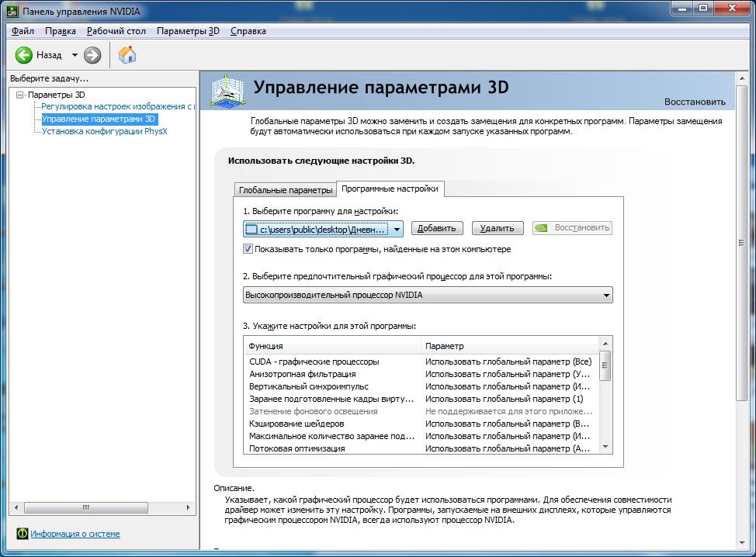Go back with the green Назад arrow

pyautogui.click(x=23, y=55)
